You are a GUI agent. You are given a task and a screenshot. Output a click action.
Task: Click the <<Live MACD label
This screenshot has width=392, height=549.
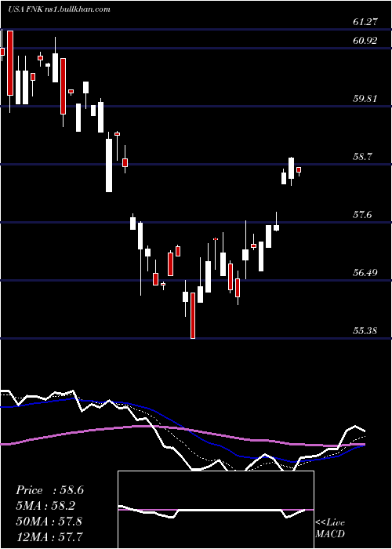pyautogui.click(x=330, y=529)
